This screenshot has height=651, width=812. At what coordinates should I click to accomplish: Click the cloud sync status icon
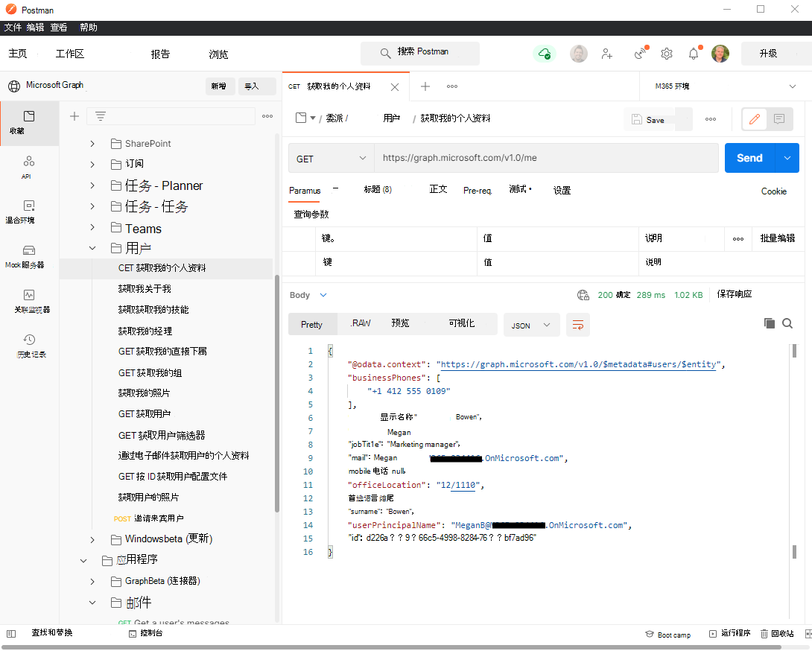tap(545, 54)
